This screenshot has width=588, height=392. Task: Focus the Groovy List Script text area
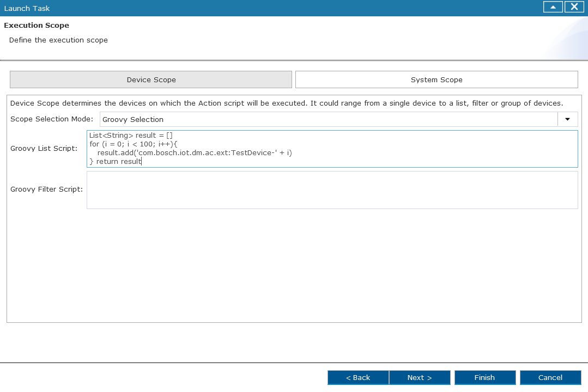pos(332,149)
